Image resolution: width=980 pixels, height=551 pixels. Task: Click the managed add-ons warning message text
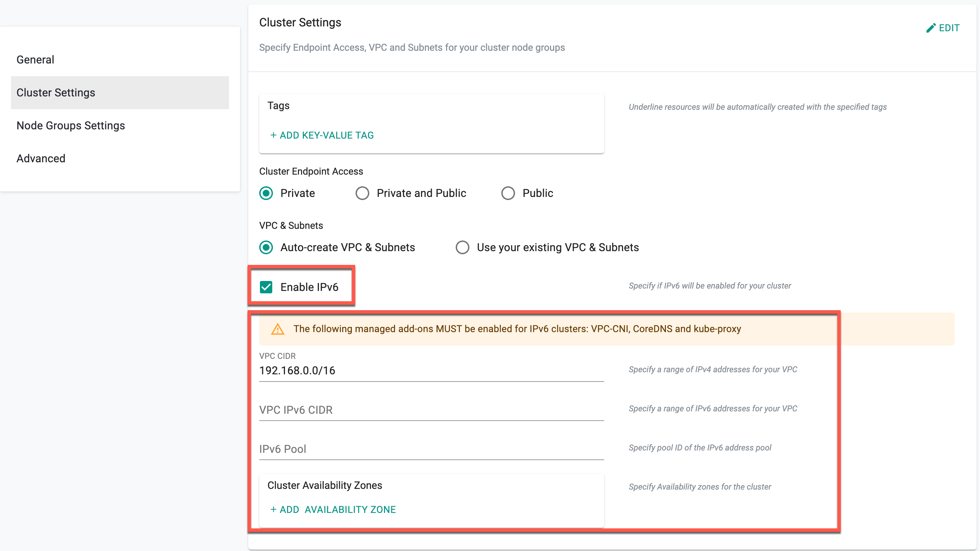tap(517, 329)
